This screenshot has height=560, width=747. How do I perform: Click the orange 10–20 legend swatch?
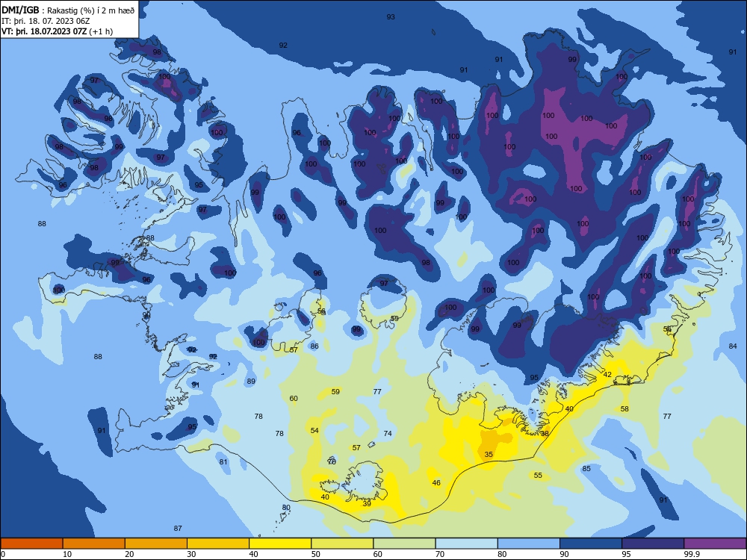94,544
